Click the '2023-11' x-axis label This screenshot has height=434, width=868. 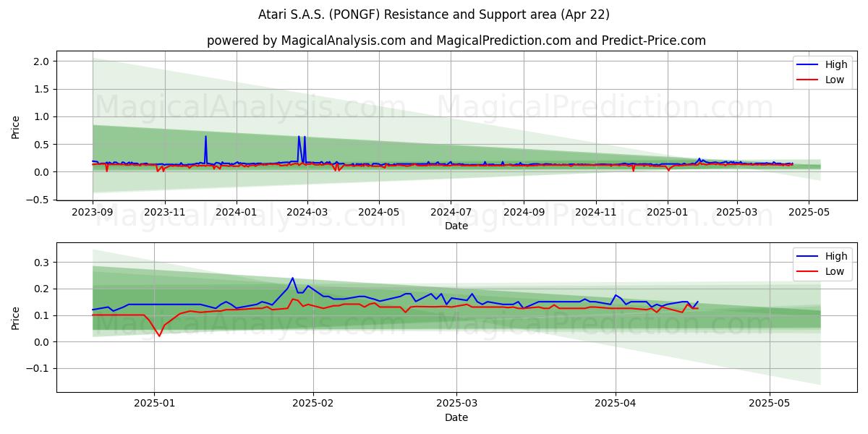tap(165, 213)
